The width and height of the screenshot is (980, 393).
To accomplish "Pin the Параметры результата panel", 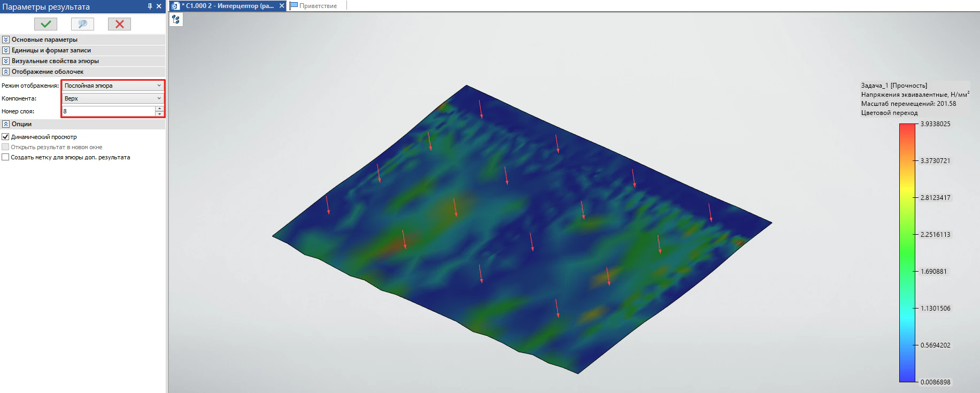I will pos(150,6).
